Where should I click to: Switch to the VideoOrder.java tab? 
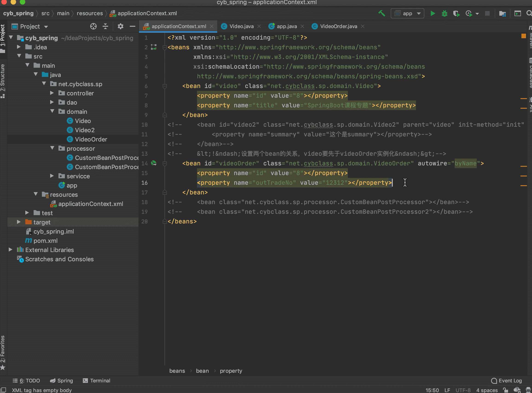tap(338, 26)
